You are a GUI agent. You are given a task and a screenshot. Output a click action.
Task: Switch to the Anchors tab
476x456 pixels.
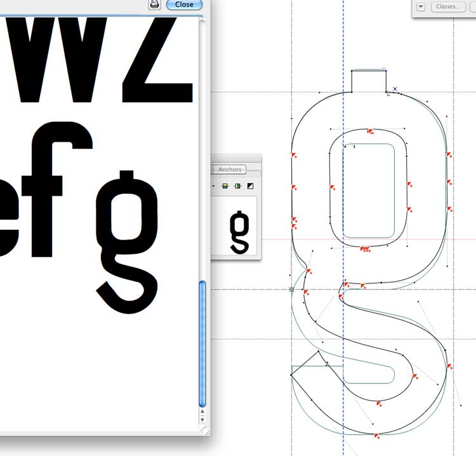230,170
